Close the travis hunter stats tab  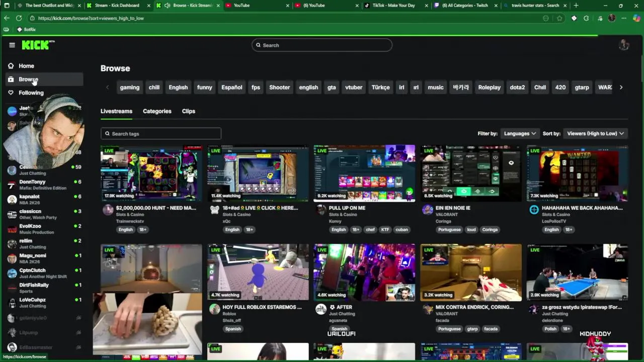566,6
